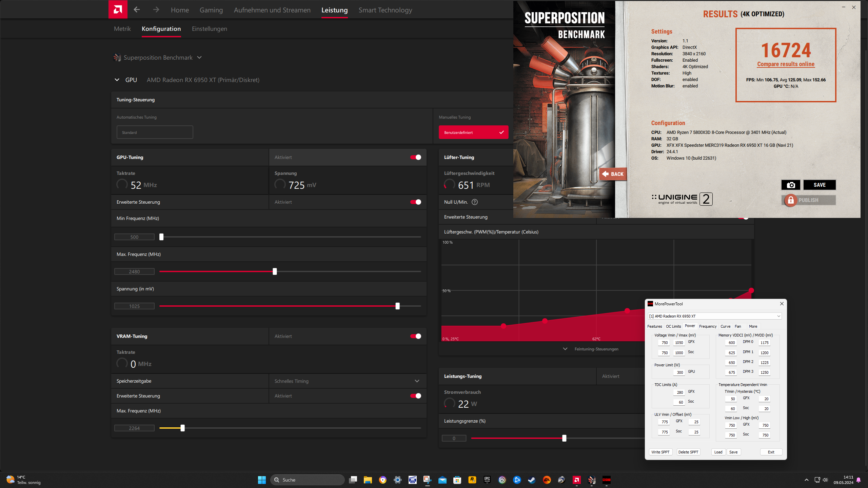
Task: Open the Superposition Benchmark profile dropdown
Action: (200, 58)
